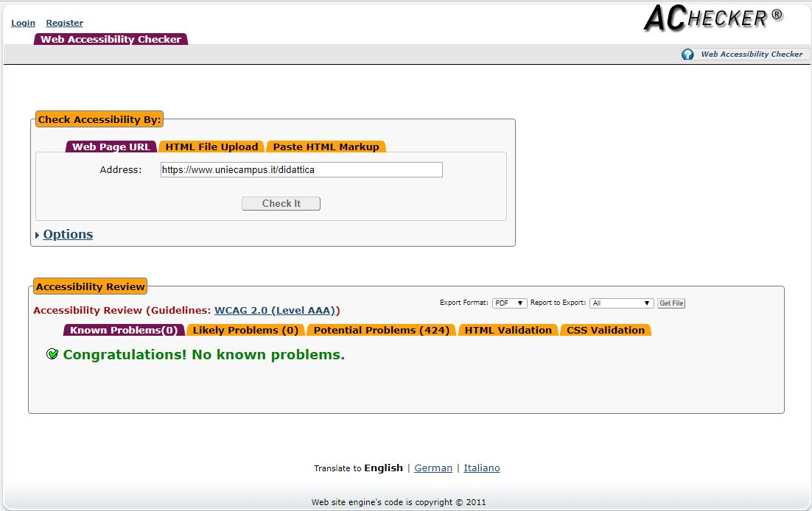
Task: Open the Export Format dropdown
Action: (509, 303)
